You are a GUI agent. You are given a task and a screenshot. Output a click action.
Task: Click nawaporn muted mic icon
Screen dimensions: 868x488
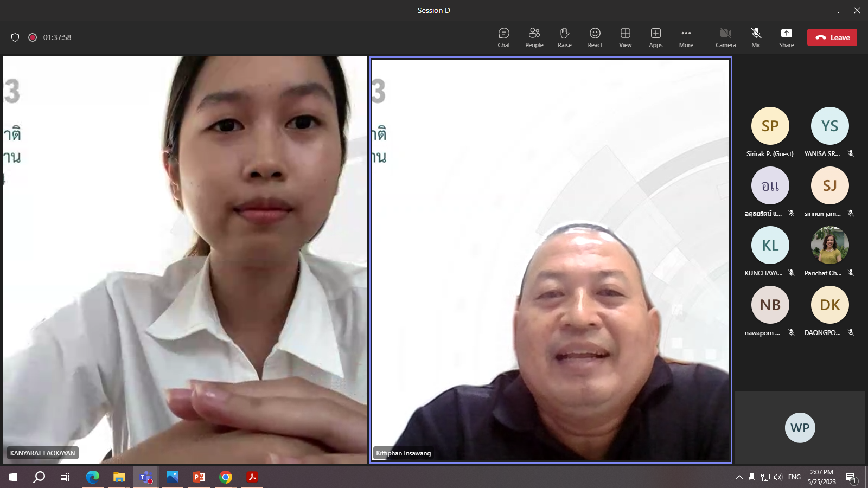792,332
